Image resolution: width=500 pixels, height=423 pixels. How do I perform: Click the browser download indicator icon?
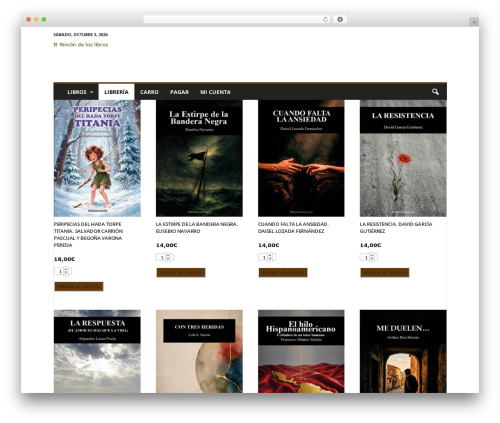(x=340, y=20)
